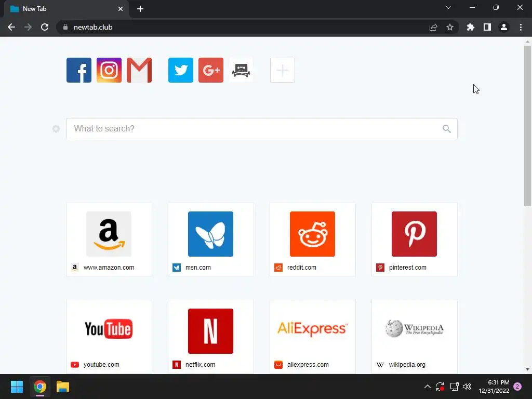Go back with browser back arrow
Image resolution: width=532 pixels, height=399 pixels.
pyautogui.click(x=11, y=27)
